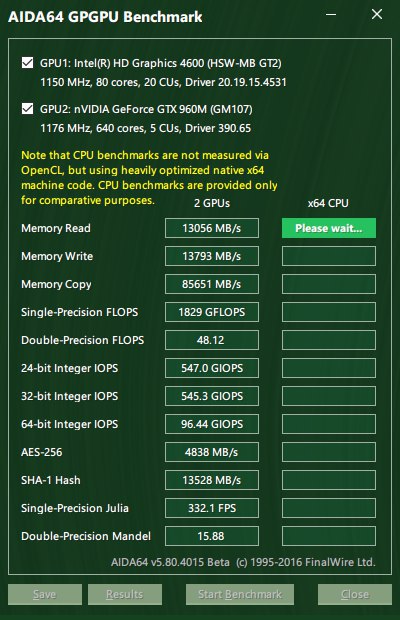Click the Memory Read row label
Image resolution: width=400 pixels, height=620 pixels.
click(x=56, y=228)
